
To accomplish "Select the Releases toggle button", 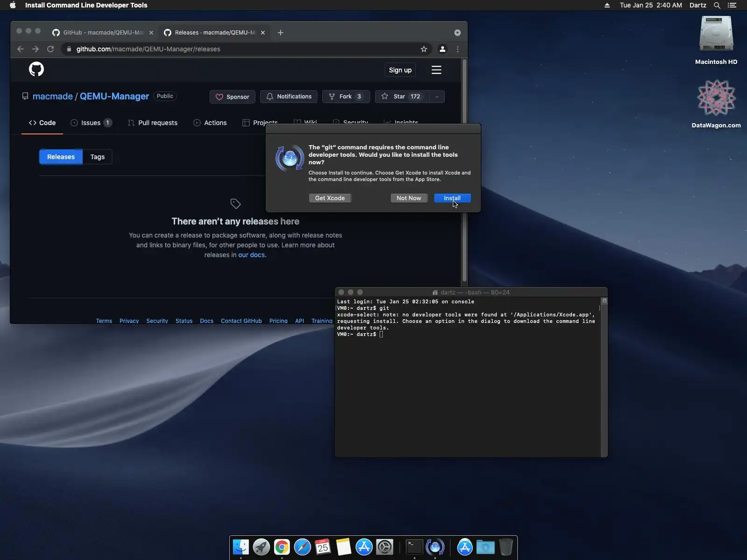I will click(61, 157).
